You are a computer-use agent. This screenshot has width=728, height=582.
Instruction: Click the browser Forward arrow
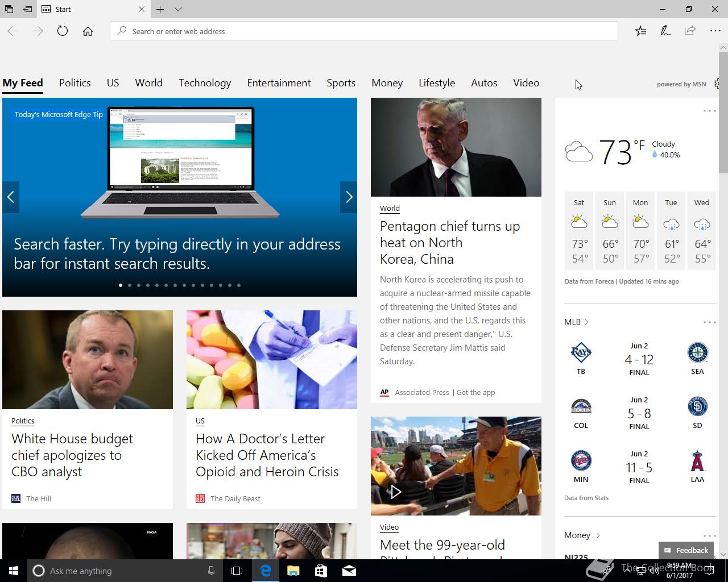[38, 31]
